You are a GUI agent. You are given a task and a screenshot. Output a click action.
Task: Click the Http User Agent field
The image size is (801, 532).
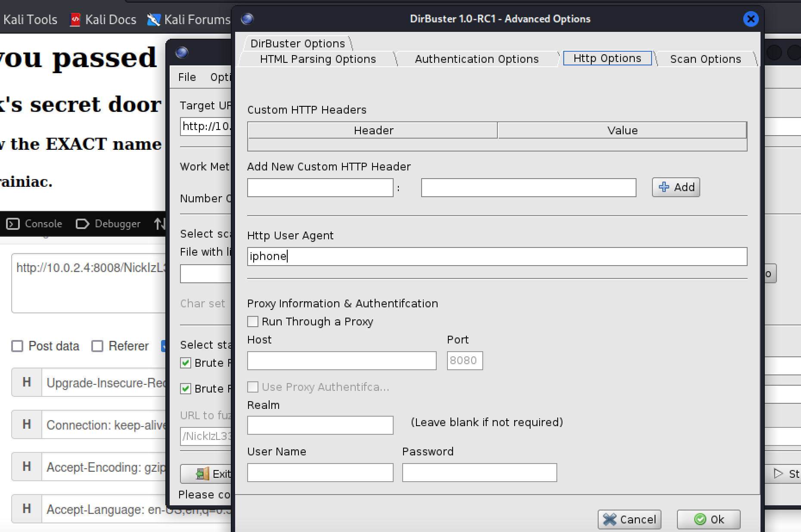pos(497,257)
